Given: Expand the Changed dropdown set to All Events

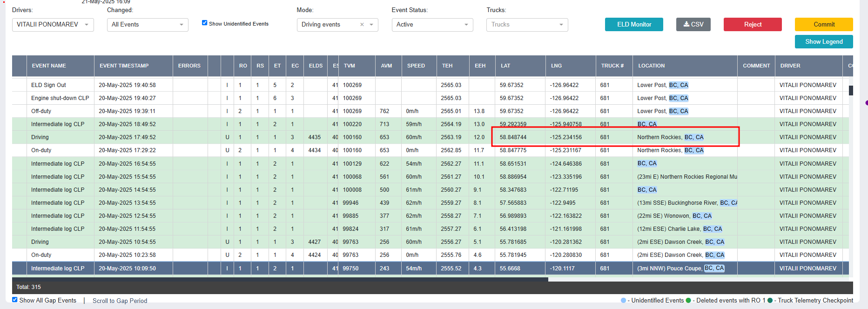Looking at the screenshot, I should (147, 25).
